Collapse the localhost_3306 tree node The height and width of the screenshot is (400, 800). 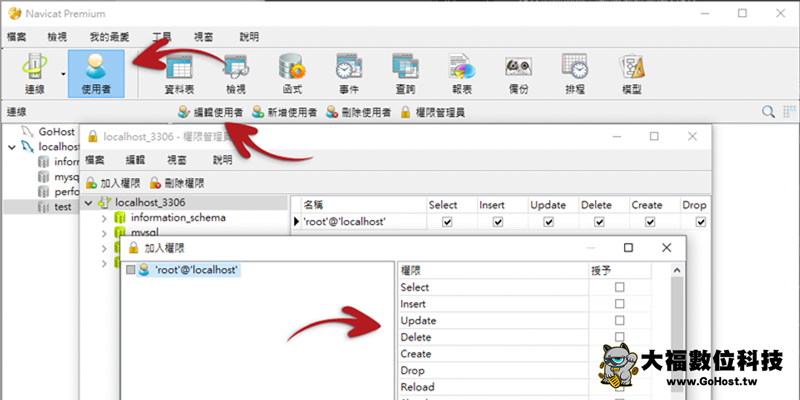pyautogui.click(x=89, y=203)
